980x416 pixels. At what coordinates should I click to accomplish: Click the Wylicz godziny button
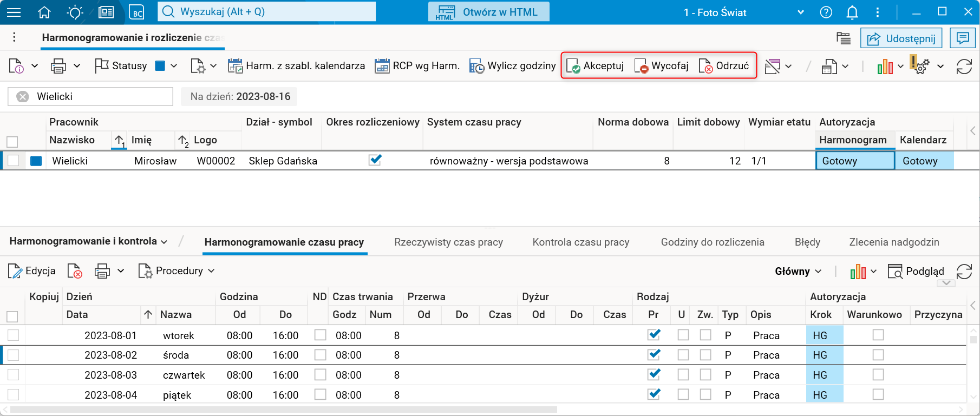pyautogui.click(x=513, y=66)
